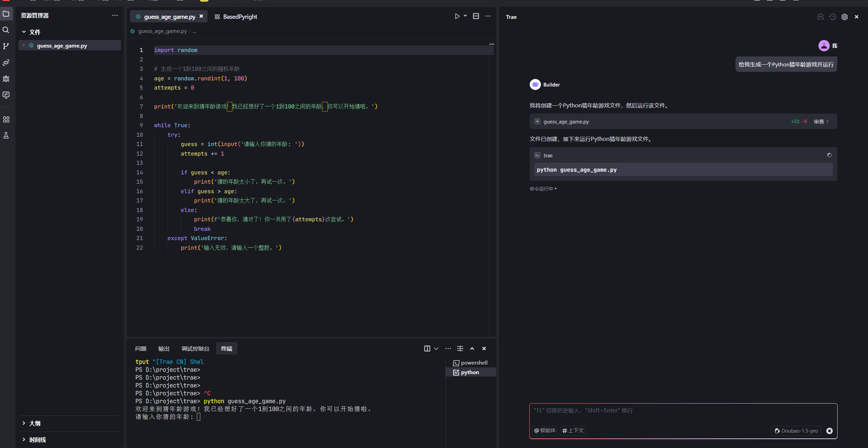The height and width of the screenshot is (448, 868).
Task: Switch to the 输出 panel tab
Action: 164,348
